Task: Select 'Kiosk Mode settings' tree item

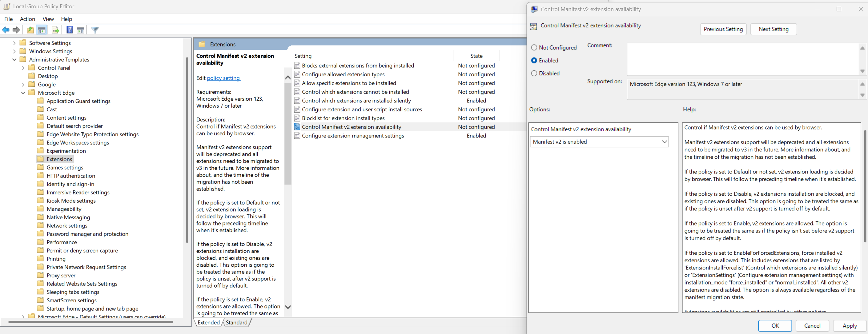Action: click(x=71, y=201)
